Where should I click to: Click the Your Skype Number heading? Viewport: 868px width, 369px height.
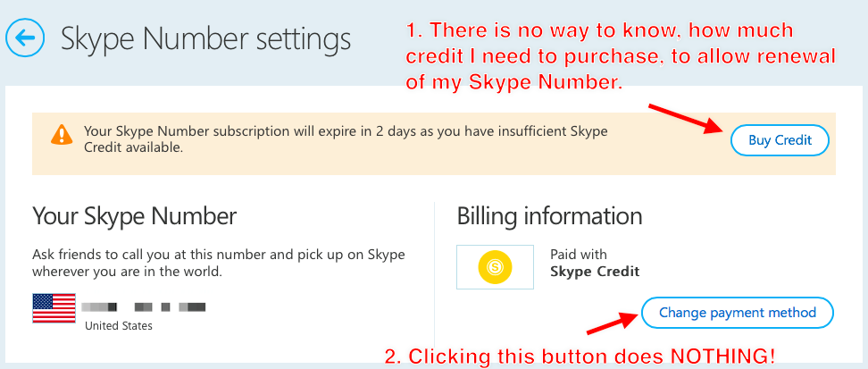(x=135, y=215)
